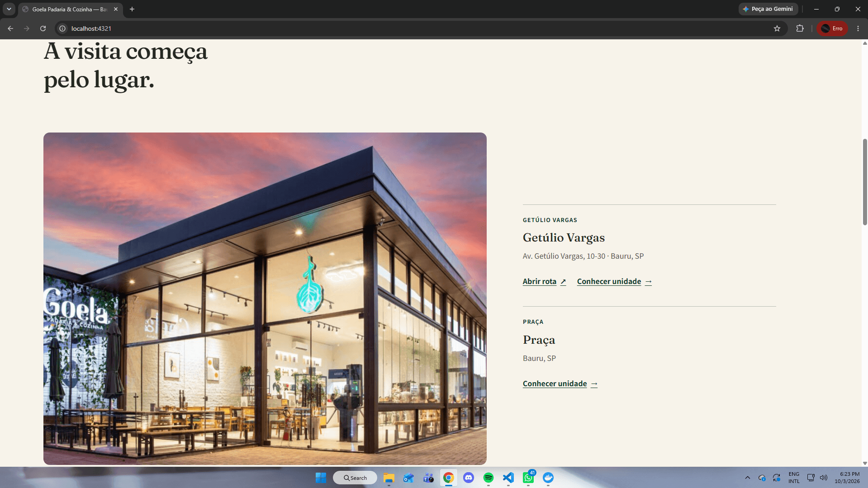868x488 pixels.
Task: Open Conhecer unidade link for Praça
Action: (x=560, y=384)
